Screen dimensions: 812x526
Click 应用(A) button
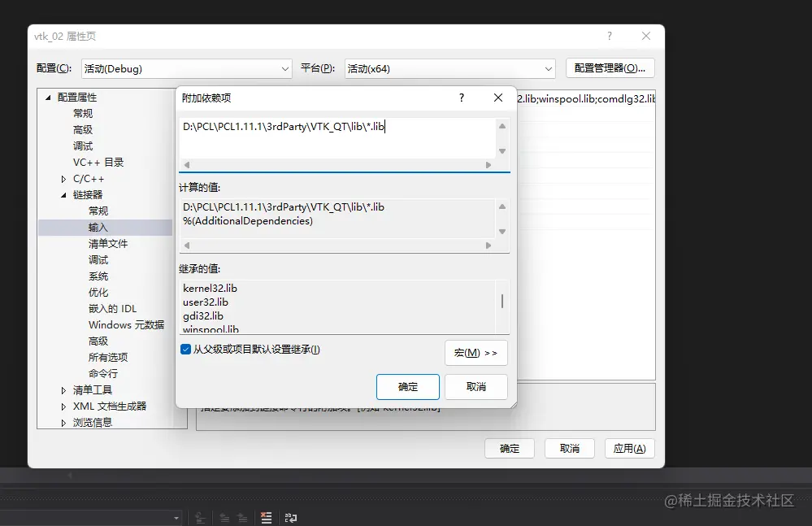(x=630, y=449)
